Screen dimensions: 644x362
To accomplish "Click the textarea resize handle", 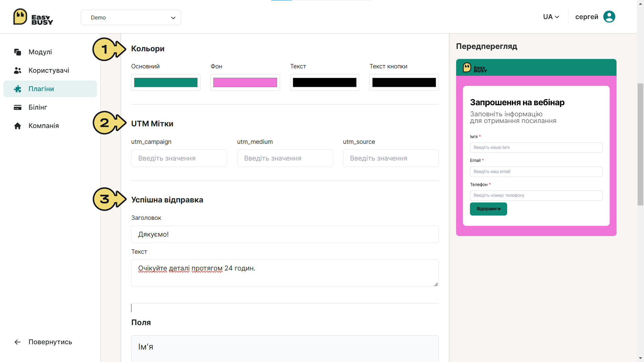I will pos(436,284).
